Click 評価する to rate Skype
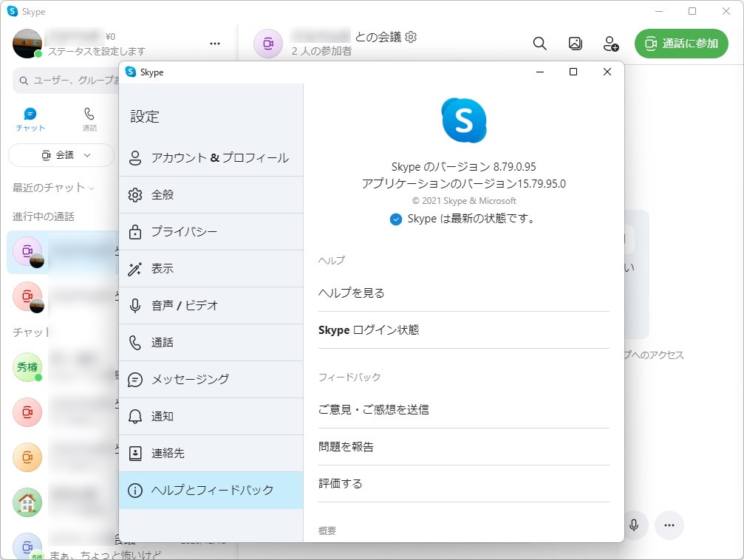Image resolution: width=744 pixels, height=560 pixels. 341,484
